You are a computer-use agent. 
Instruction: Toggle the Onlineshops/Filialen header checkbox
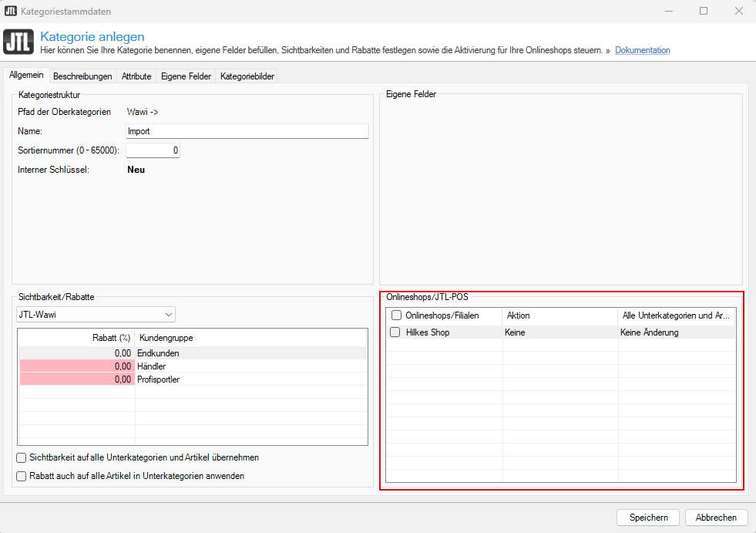(396, 315)
